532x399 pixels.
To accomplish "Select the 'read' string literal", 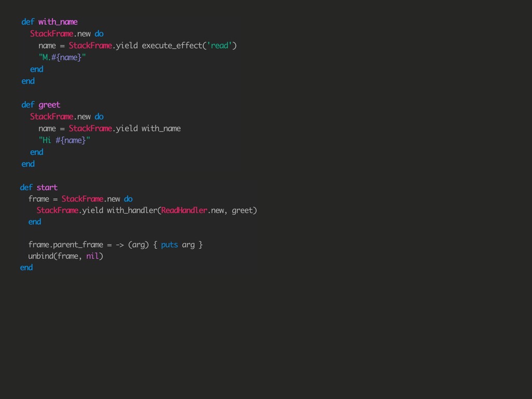I will pos(220,46).
